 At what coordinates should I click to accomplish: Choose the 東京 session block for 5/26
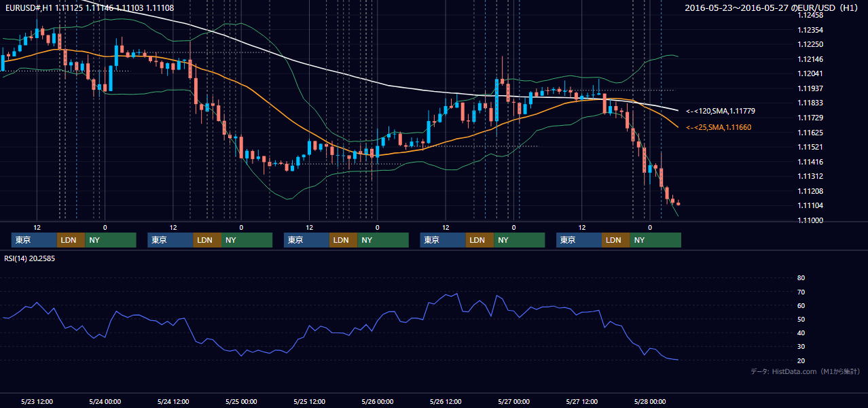click(x=444, y=240)
